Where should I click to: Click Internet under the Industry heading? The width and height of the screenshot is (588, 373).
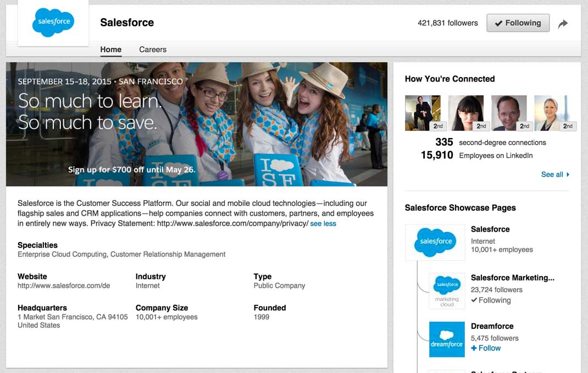148,286
